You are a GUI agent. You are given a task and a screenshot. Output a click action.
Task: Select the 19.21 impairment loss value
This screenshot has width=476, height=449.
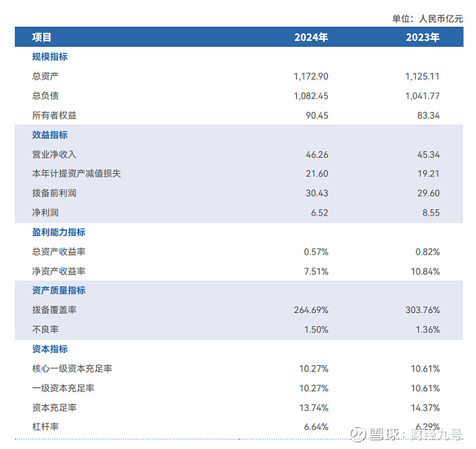click(429, 174)
